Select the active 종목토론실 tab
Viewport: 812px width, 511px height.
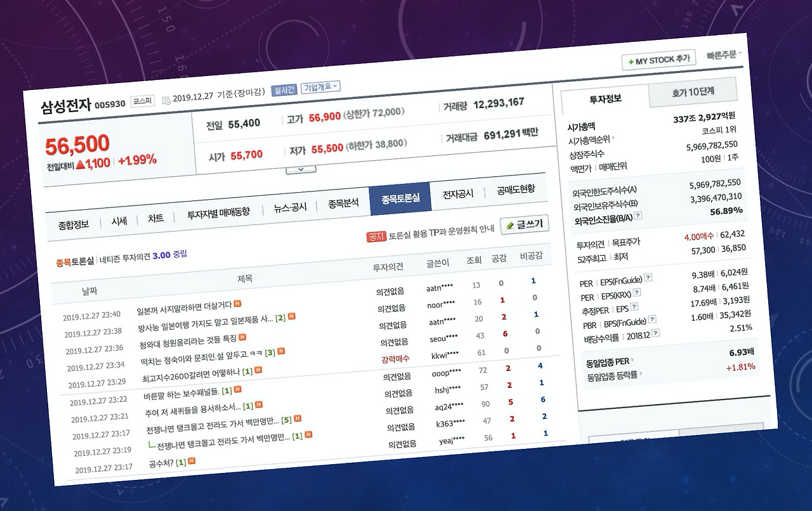point(400,198)
